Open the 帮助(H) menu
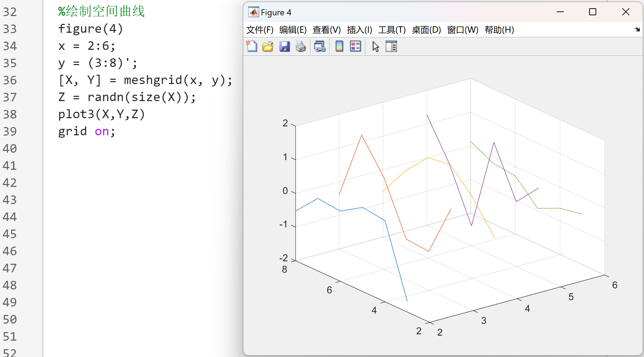Image resolution: width=644 pixels, height=357 pixels. 499,30
